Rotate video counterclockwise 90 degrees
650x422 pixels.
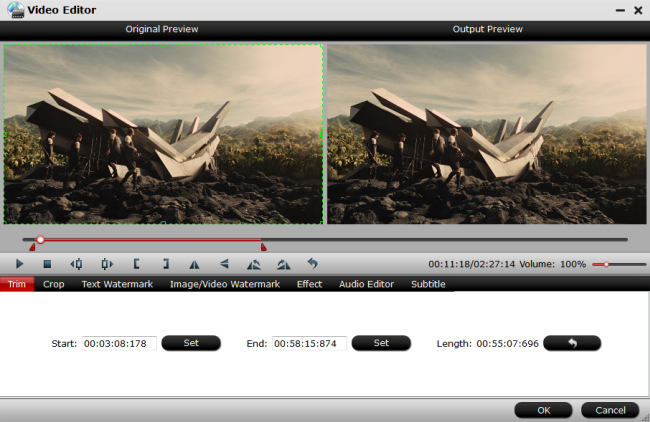[x=254, y=264]
